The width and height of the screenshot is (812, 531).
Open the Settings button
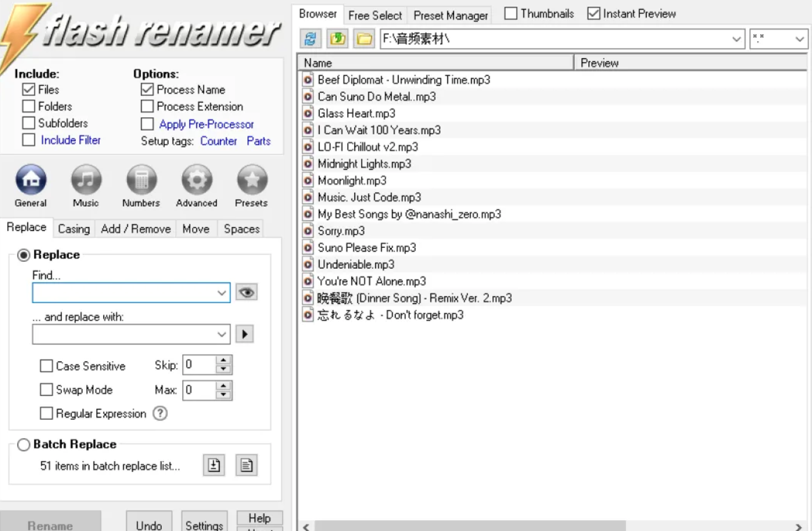tap(204, 522)
